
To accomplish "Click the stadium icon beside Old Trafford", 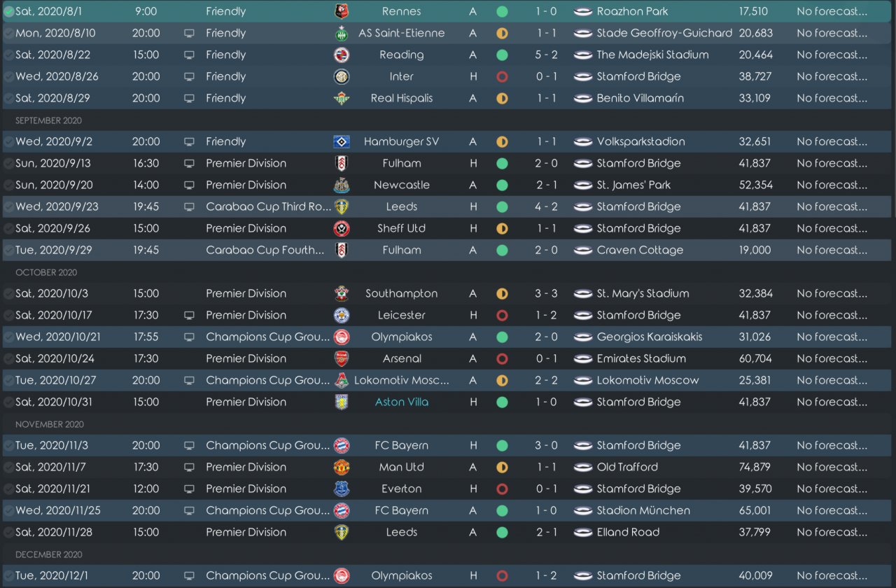I will [x=582, y=467].
